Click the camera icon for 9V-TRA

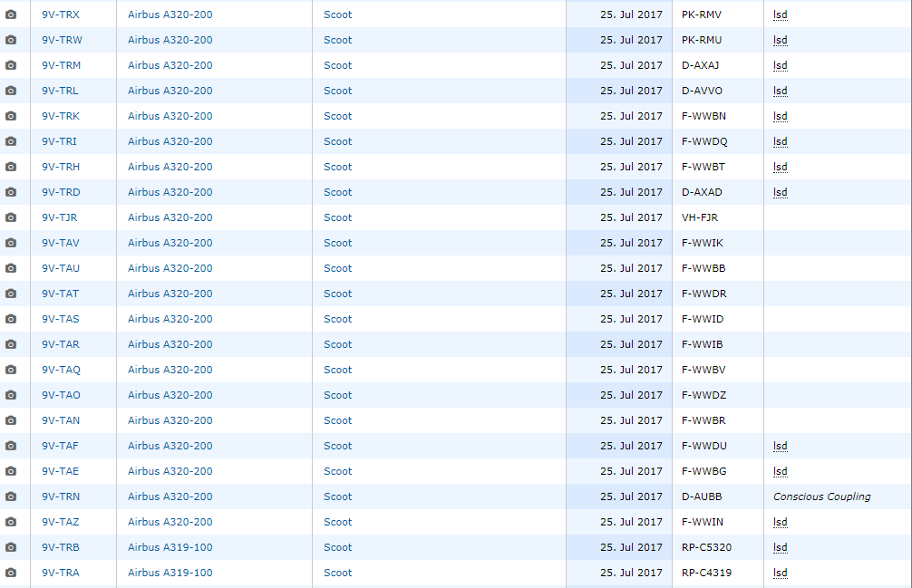tap(11, 573)
